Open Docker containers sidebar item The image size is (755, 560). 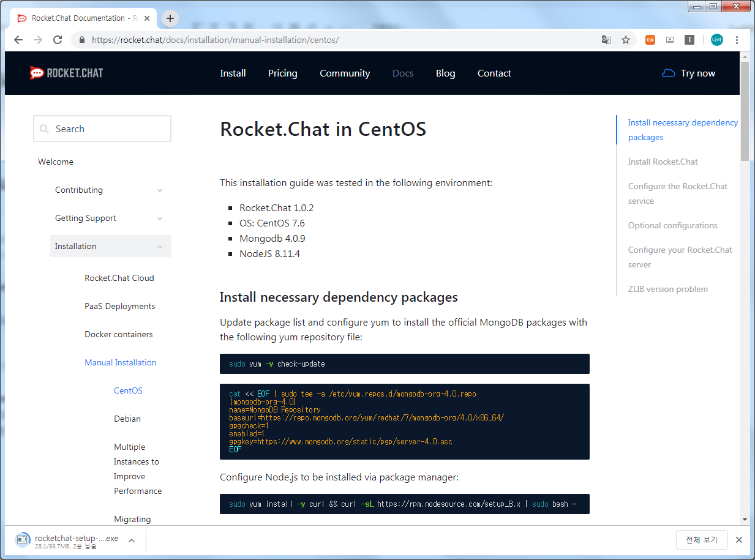pos(119,335)
